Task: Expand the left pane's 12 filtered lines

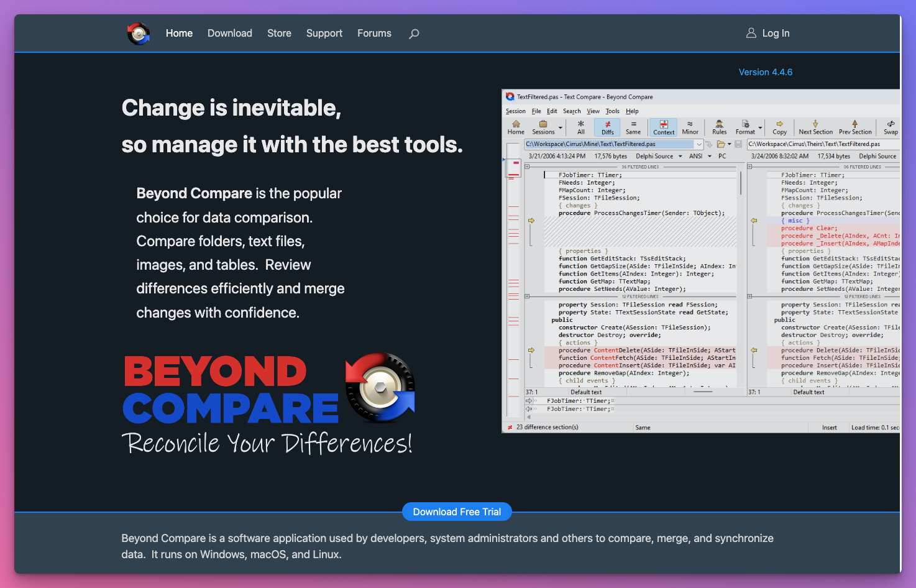Action: (527, 296)
